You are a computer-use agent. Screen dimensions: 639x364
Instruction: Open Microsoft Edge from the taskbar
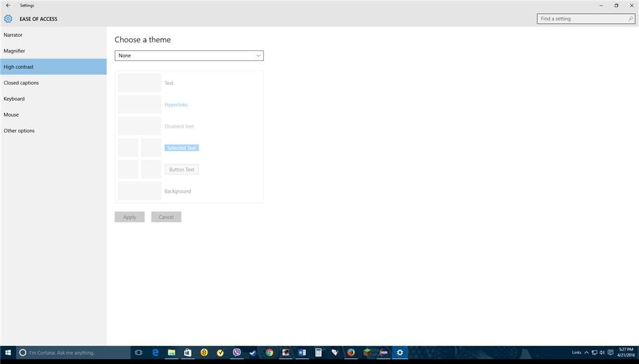click(x=155, y=353)
